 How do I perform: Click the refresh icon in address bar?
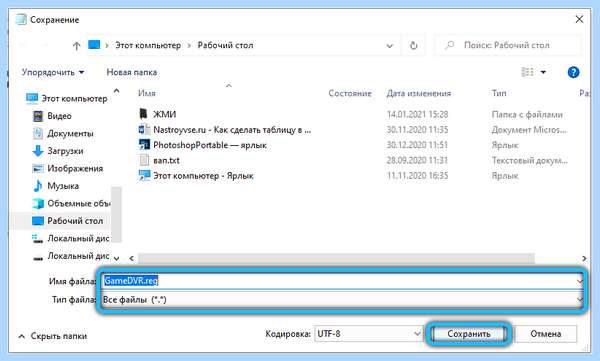414,46
